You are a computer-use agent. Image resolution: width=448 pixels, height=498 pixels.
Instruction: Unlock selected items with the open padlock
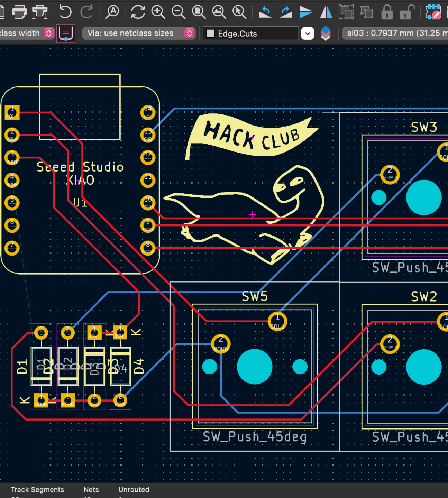[406, 12]
